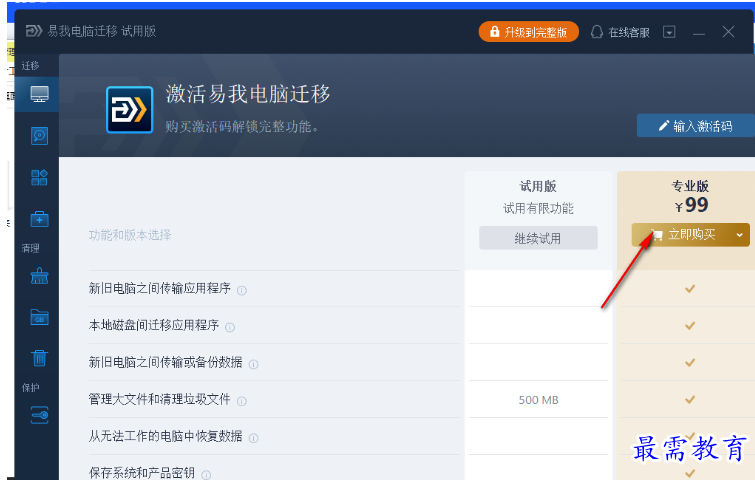Click the Upgrade to full version button
Screen dimensions: 755x480
pos(528,32)
